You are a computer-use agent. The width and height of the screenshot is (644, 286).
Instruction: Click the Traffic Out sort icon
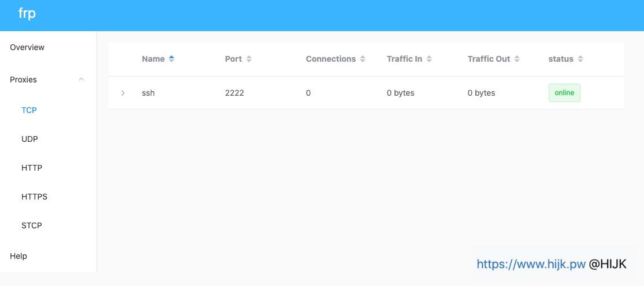point(517,59)
